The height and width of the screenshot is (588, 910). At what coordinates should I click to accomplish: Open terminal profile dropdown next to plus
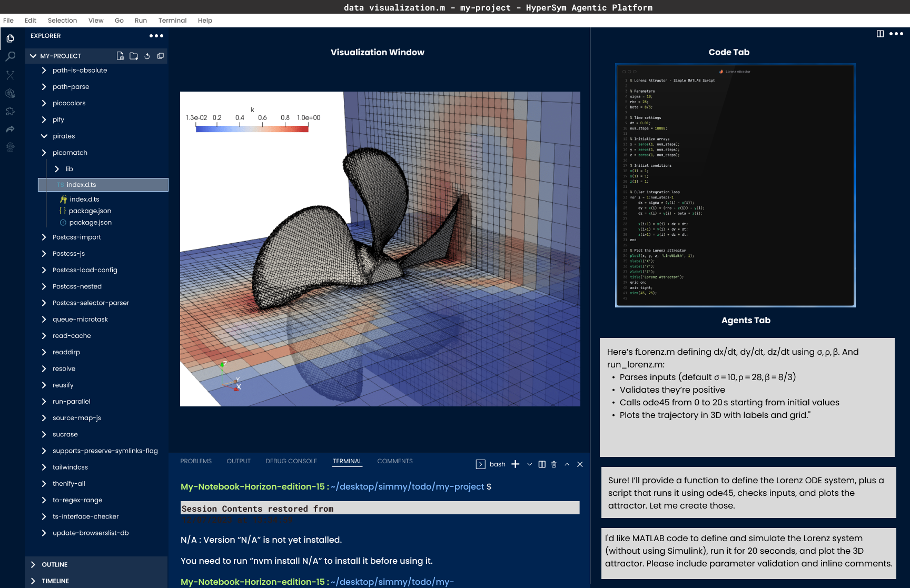pos(529,464)
